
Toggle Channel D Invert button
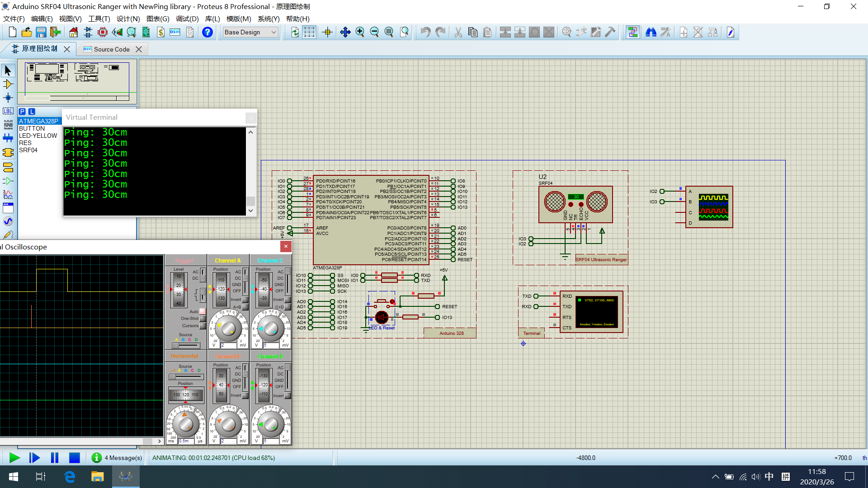(288, 395)
